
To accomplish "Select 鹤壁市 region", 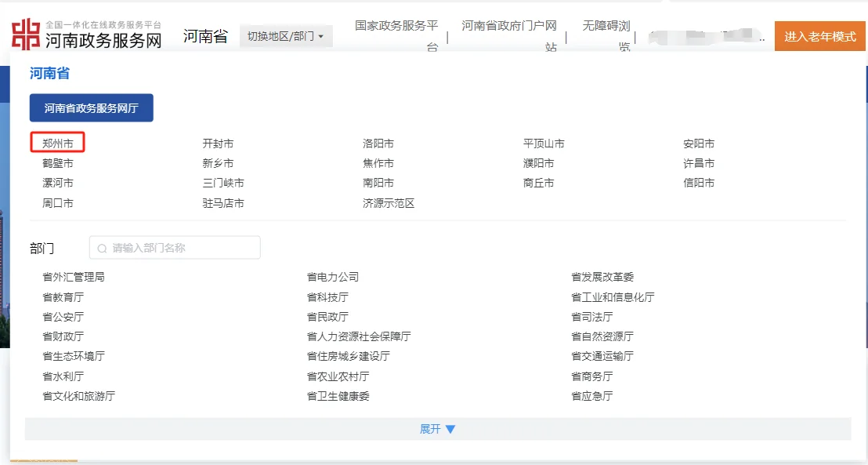I will click(x=57, y=164).
